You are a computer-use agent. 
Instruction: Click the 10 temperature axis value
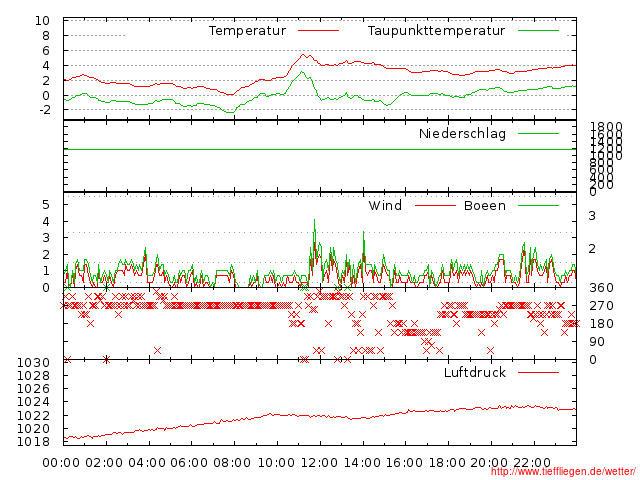click(x=42, y=20)
